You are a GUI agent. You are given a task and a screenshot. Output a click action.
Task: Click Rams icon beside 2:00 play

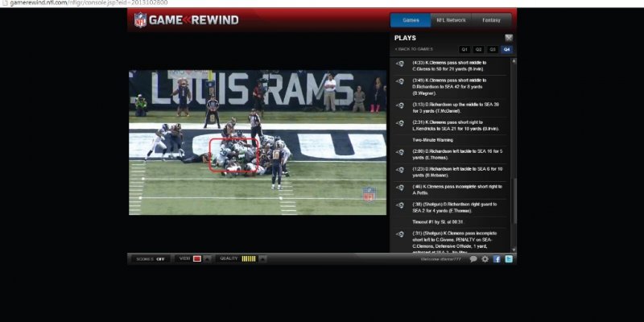tap(399, 152)
